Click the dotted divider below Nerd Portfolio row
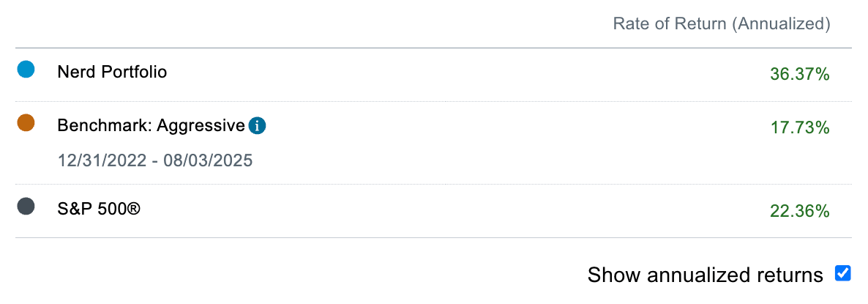868x304 pixels. (x=433, y=101)
